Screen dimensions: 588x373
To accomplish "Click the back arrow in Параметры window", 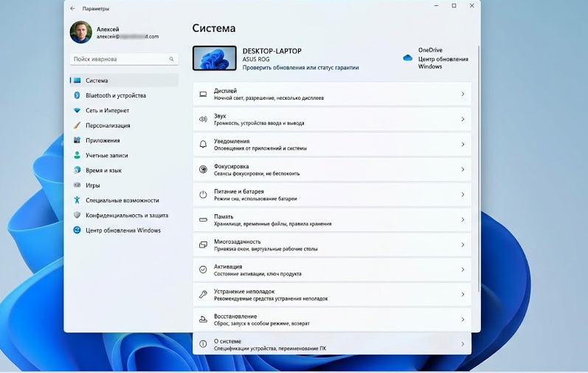I will tap(73, 8).
